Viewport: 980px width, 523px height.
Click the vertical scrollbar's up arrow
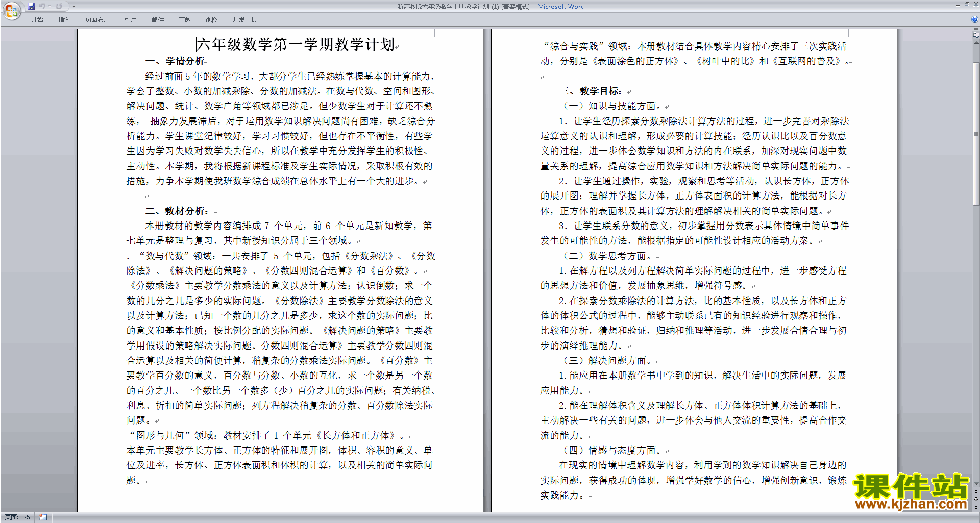click(x=976, y=42)
